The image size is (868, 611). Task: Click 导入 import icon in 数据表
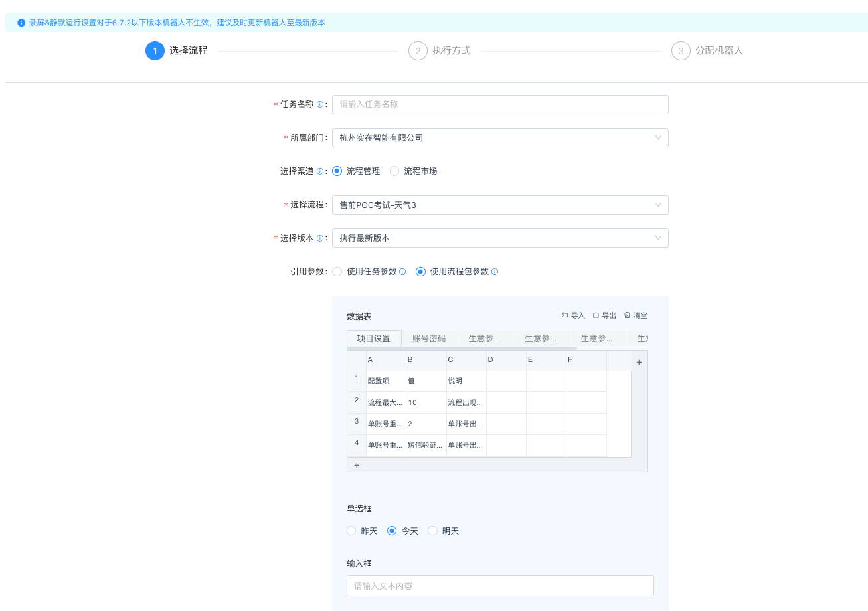[564, 315]
